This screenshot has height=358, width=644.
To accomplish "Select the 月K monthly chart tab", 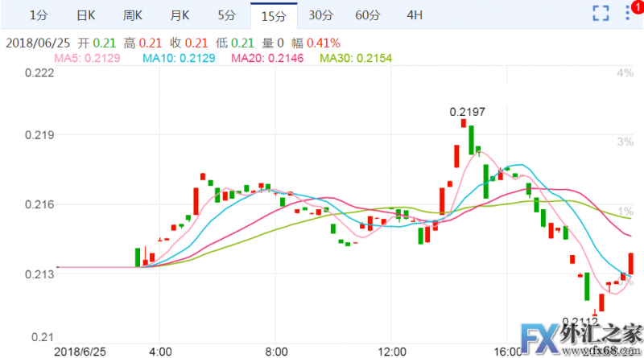I will coord(180,15).
